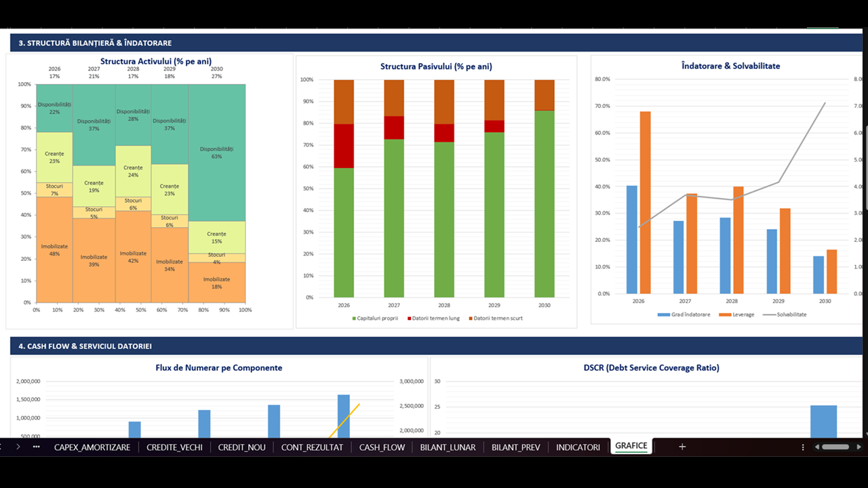Click the tall blue bar in DSCR chart

[x=823, y=422]
